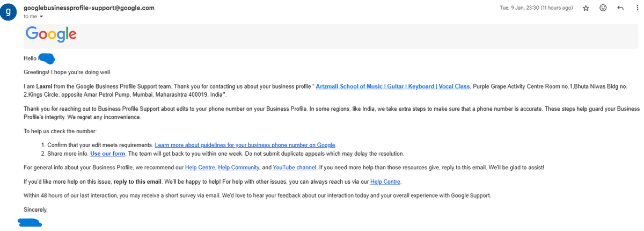Click sender address googlebusinessprofile-support@google.com
The image size is (644, 231).
coord(89,8)
